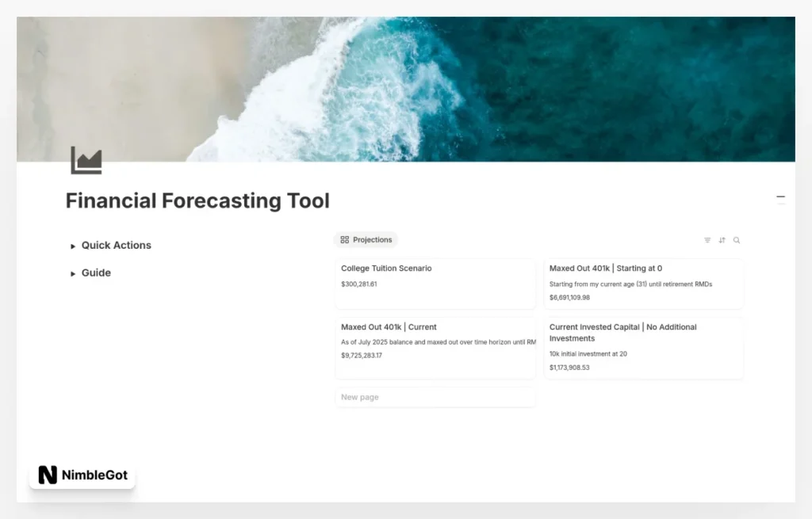Open the filter icon in the database toolbar
The height and width of the screenshot is (519, 812).
(707, 239)
